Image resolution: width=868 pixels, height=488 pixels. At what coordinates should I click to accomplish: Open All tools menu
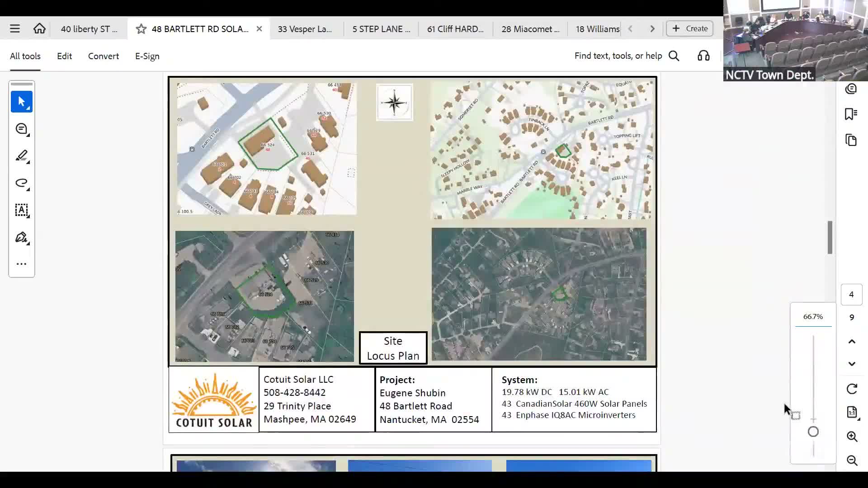(25, 56)
